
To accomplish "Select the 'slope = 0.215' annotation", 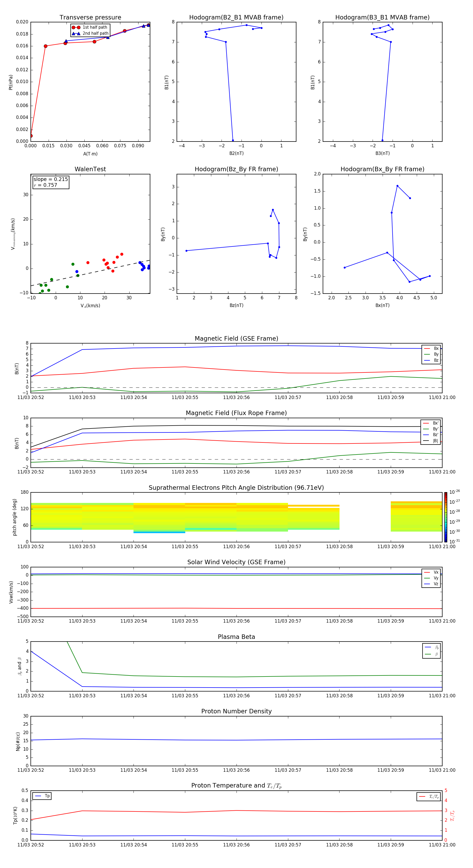I will coord(51,179).
